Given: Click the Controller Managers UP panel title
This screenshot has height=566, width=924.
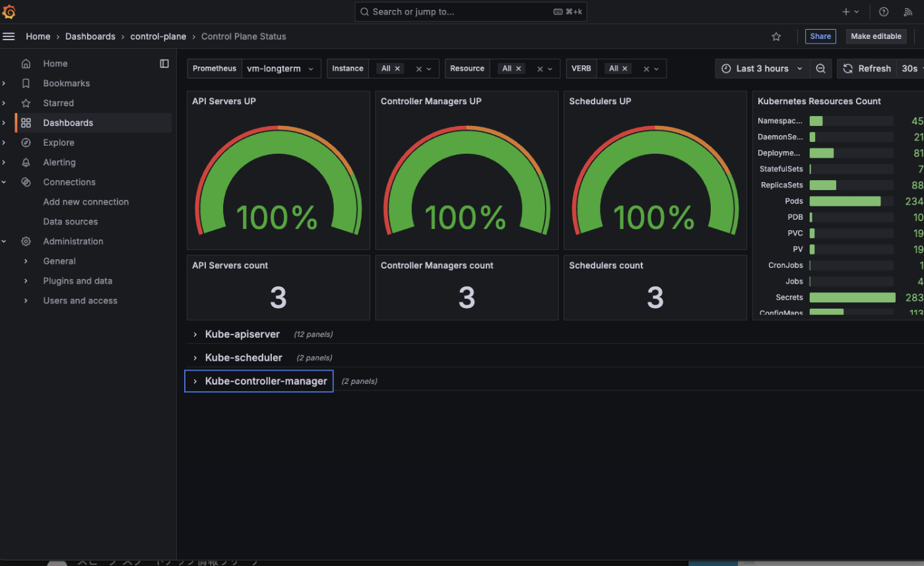Looking at the screenshot, I should coord(431,102).
